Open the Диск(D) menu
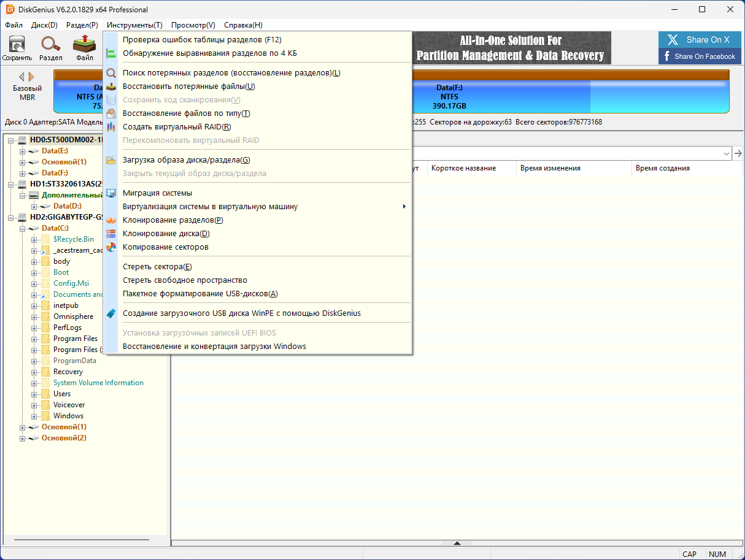 tap(44, 25)
